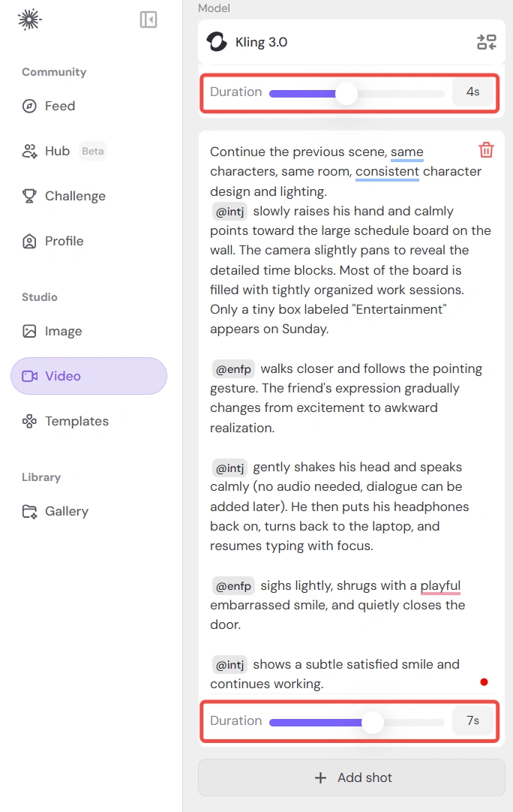Click the Kling 3.0 model logo

pos(217,42)
